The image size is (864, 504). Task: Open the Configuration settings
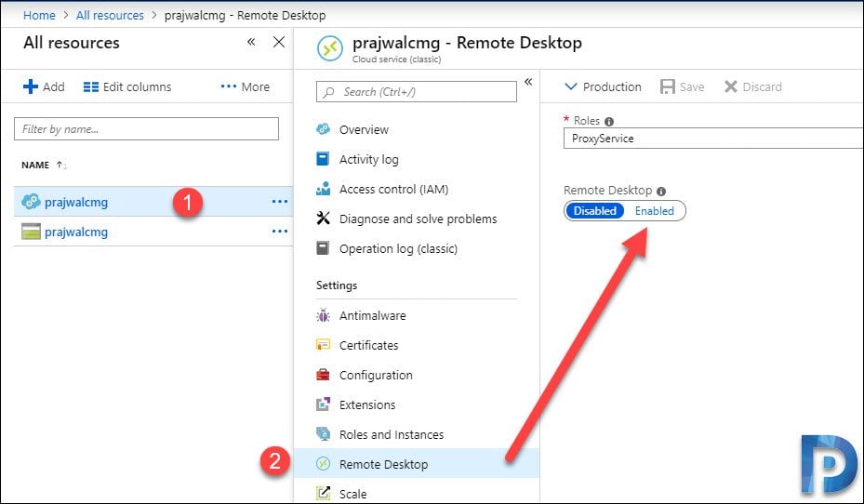coord(376,375)
